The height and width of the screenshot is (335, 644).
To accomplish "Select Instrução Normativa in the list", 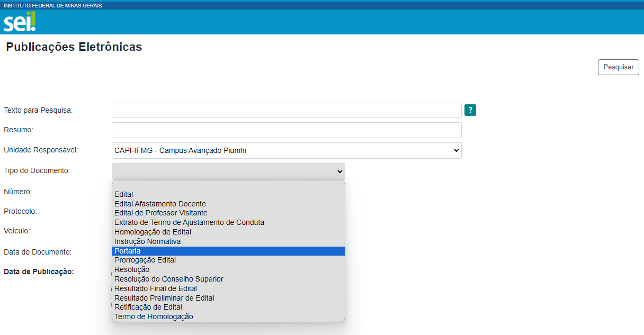I will [147, 241].
